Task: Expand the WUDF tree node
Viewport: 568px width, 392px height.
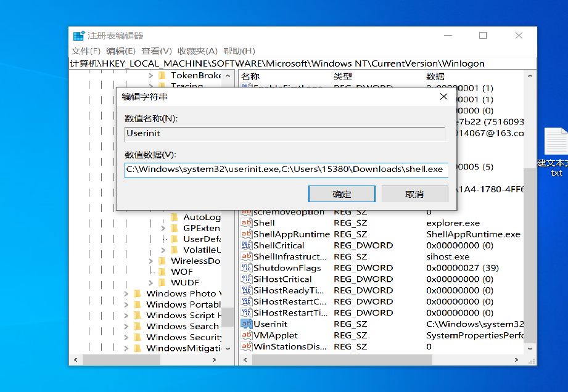Action: tap(150, 282)
